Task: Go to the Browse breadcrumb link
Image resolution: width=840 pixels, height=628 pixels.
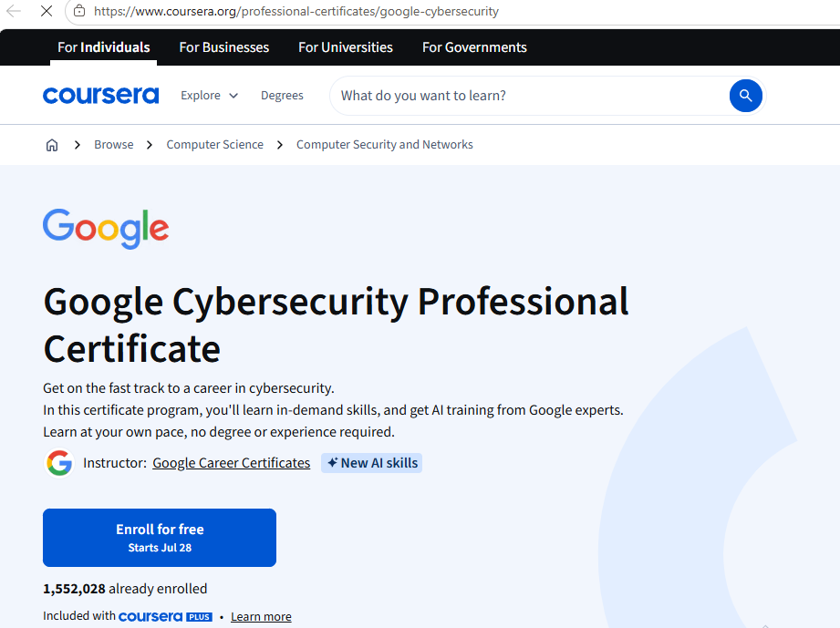Action: [x=114, y=145]
